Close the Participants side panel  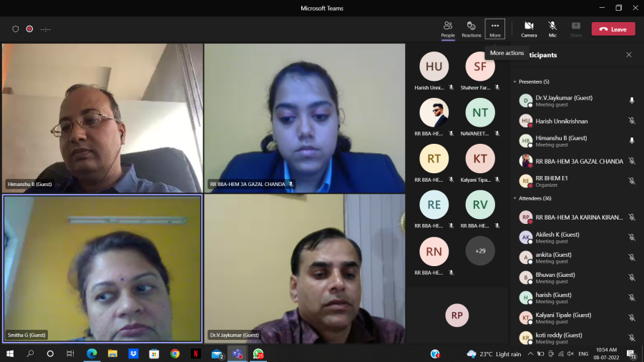point(629,55)
